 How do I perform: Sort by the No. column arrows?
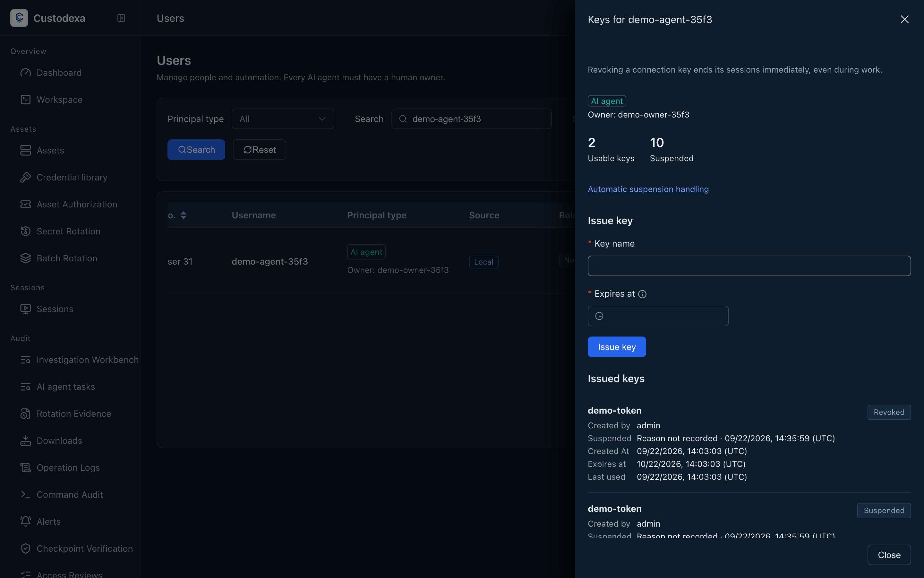(x=183, y=215)
